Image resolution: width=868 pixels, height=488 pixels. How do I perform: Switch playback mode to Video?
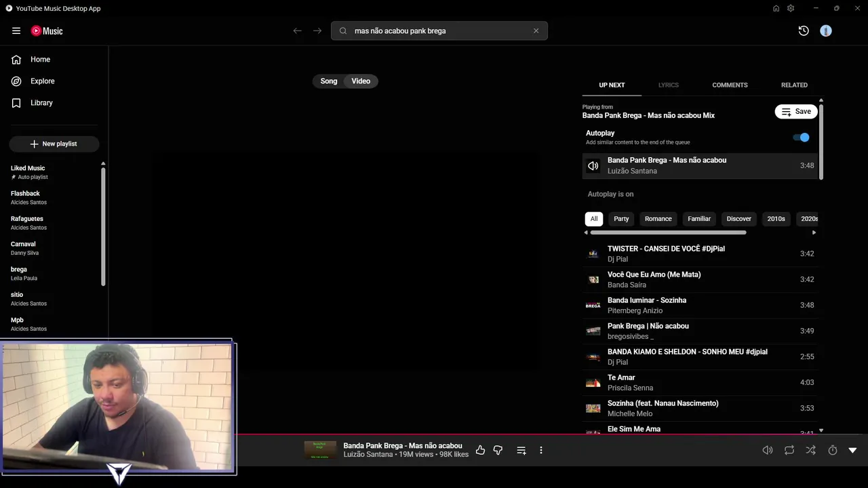click(361, 81)
